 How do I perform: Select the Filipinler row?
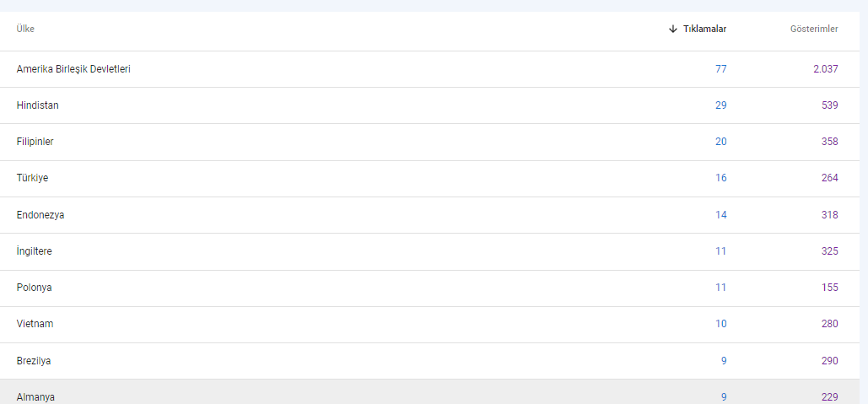coord(429,142)
